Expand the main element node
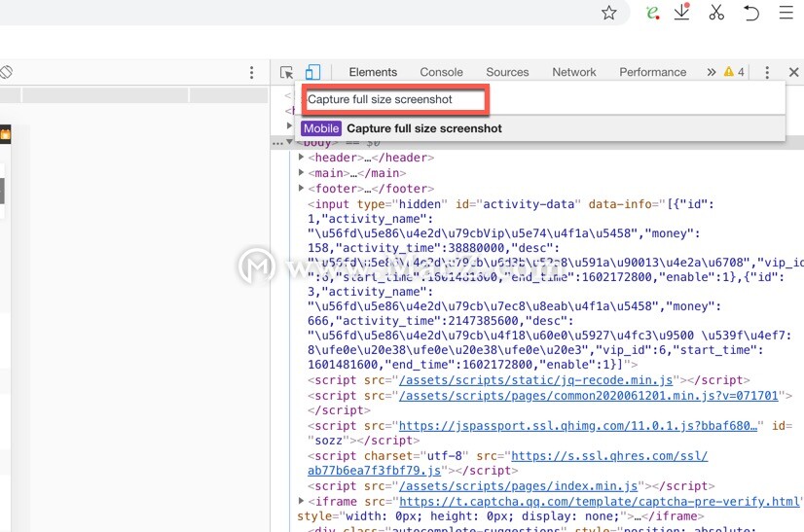Viewport: 804px width, 532px height. [302, 172]
